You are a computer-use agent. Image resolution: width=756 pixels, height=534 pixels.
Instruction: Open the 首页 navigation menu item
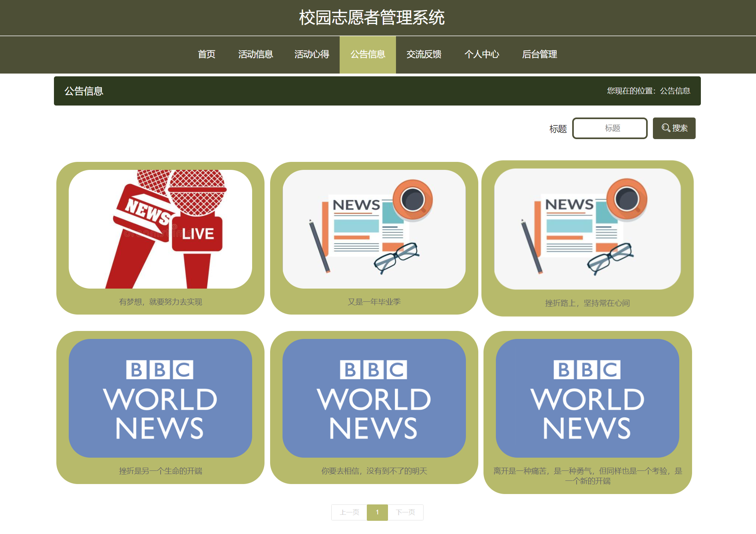(x=207, y=54)
